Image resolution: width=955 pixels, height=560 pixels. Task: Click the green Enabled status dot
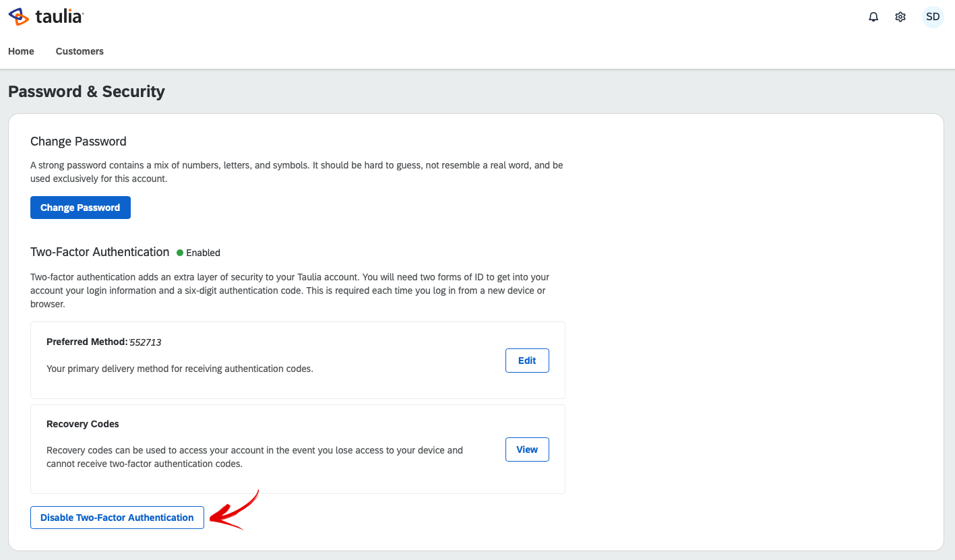[180, 253]
